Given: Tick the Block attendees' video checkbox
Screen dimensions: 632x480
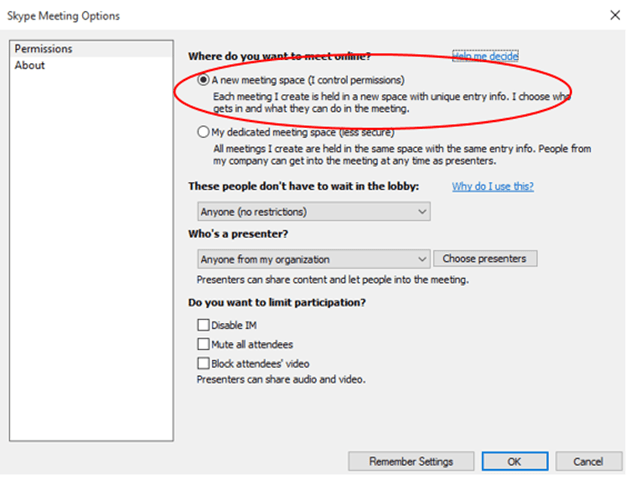Looking at the screenshot, I should pos(203,364).
